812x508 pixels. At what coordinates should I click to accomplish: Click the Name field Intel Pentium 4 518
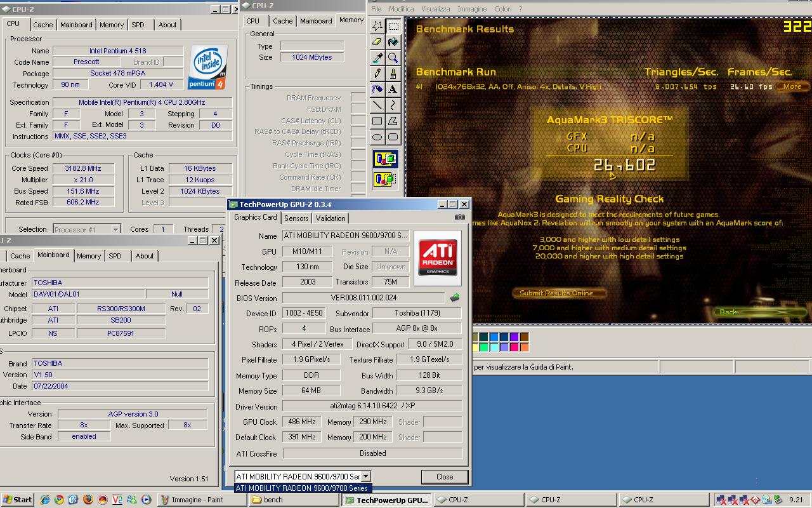pos(118,51)
